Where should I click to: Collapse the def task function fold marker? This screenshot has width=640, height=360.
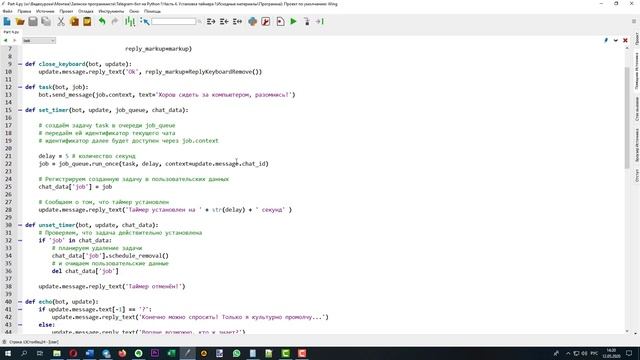[x=20, y=87]
